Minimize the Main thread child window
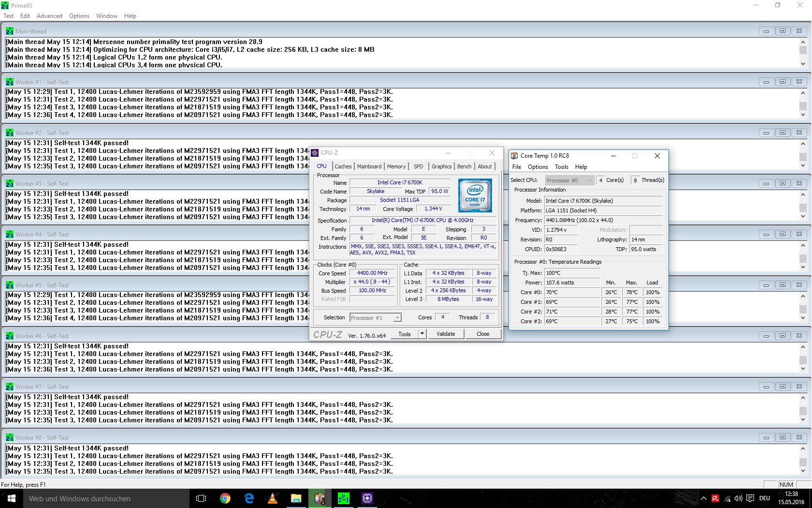This screenshot has width=812, height=508. pyautogui.click(x=766, y=31)
